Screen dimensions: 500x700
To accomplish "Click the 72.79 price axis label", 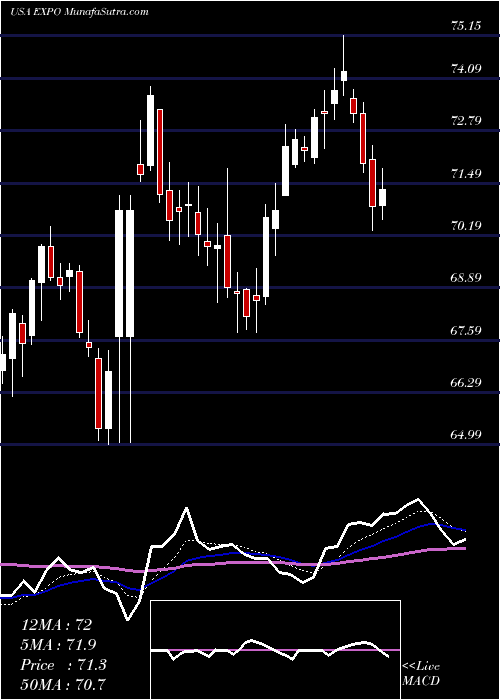I will [x=466, y=121].
